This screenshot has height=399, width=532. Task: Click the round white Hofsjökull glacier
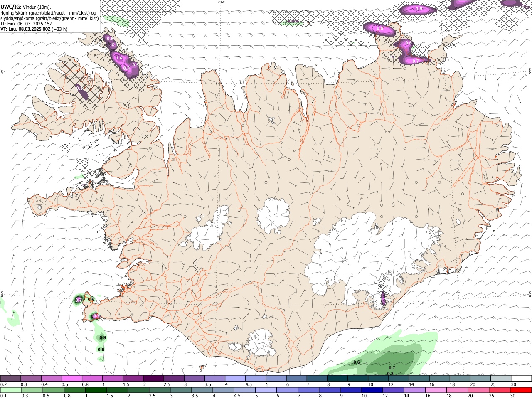273,216
